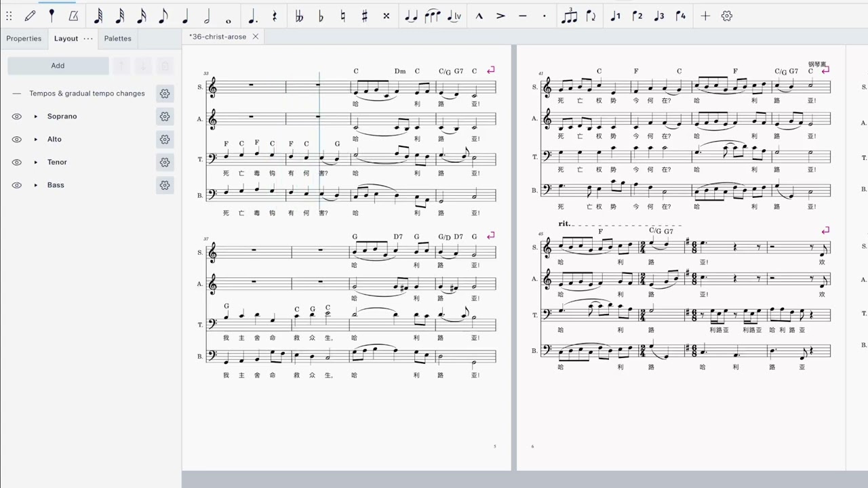
Task: Expand the Tenor instrument row
Action: 35,162
